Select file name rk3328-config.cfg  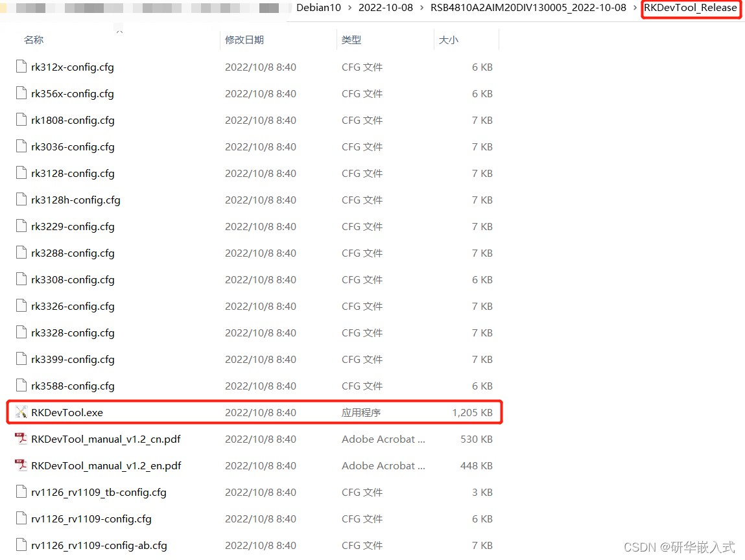coord(73,333)
